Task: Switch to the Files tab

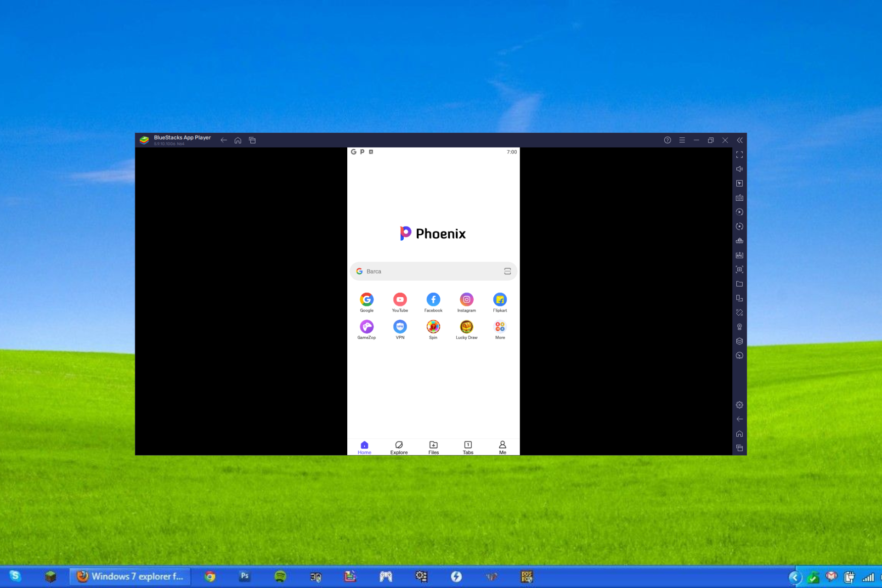Action: pos(434,447)
